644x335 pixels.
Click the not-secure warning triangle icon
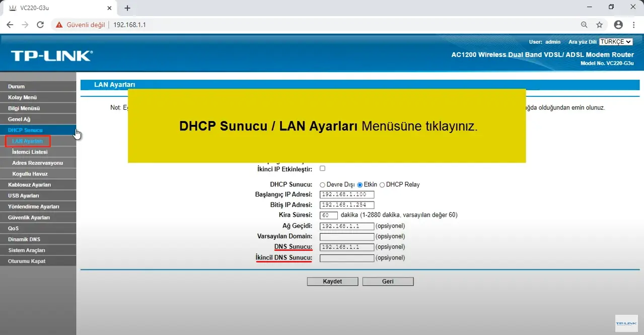click(59, 25)
